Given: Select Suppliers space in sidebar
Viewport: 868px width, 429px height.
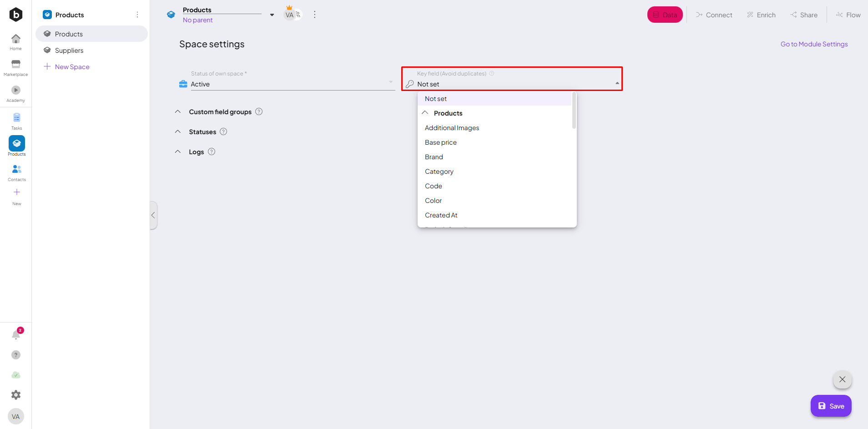Looking at the screenshot, I should [69, 50].
